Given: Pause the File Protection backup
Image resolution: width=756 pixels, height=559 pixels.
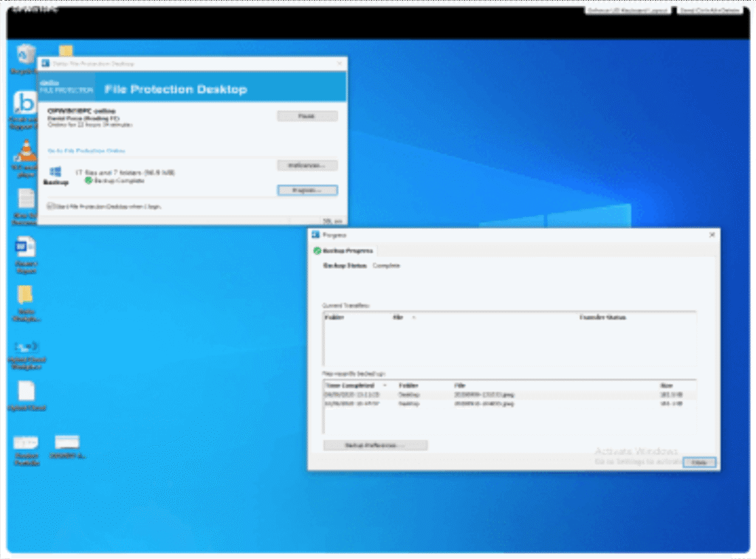Looking at the screenshot, I should (307, 116).
